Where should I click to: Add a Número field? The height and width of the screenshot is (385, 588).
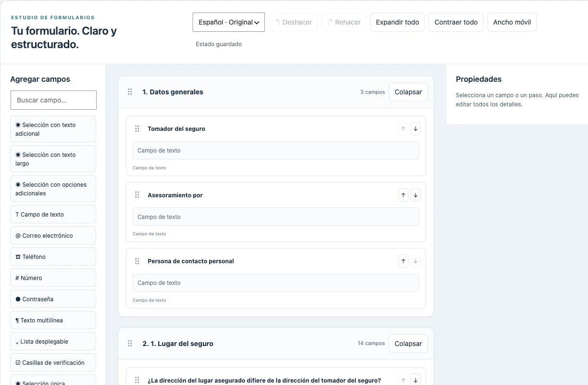click(x=53, y=278)
